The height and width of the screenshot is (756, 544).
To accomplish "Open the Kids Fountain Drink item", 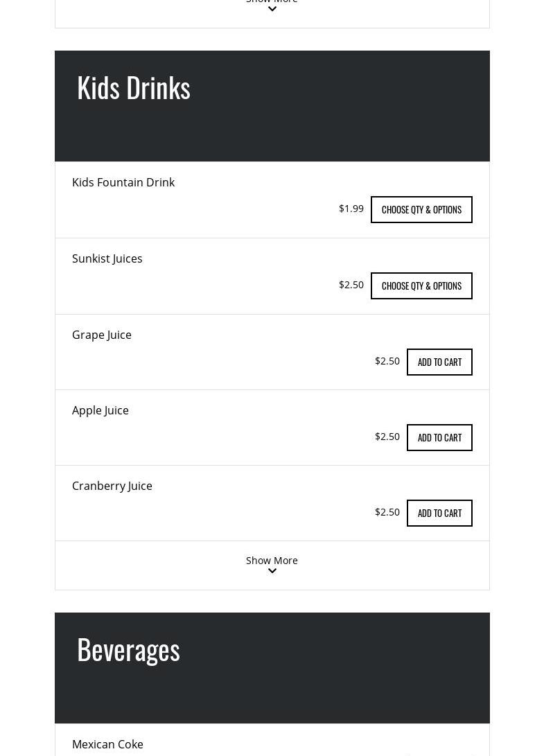I will pyautogui.click(x=123, y=182).
